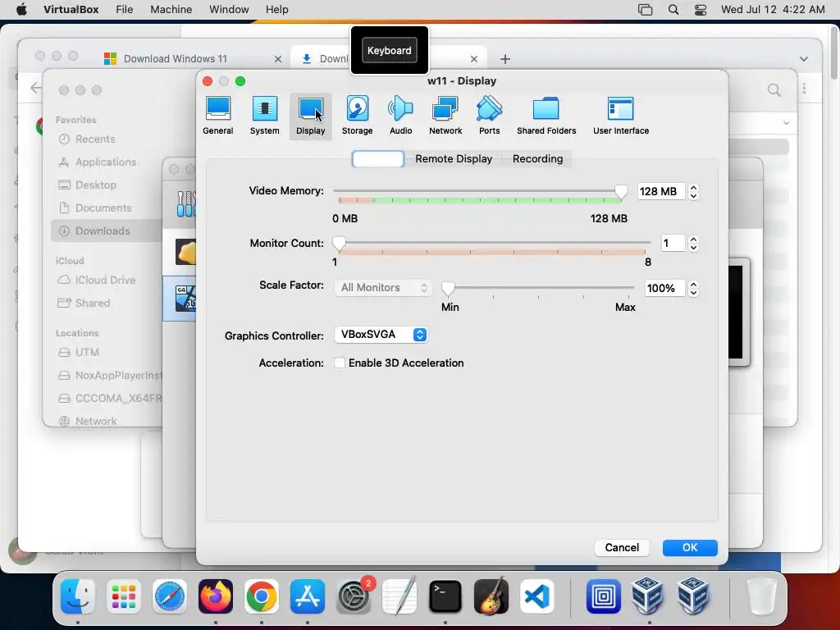Adjust Monitor Count with its stepper arrows
The width and height of the screenshot is (840, 630).
693,243
